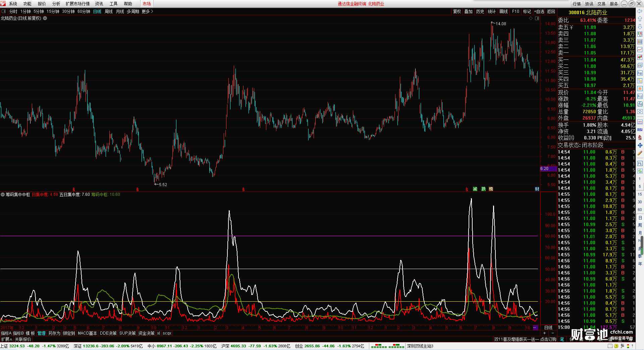644x350 pixels.
Task: Click the F10 company info sidebar icon
Action: point(640,73)
